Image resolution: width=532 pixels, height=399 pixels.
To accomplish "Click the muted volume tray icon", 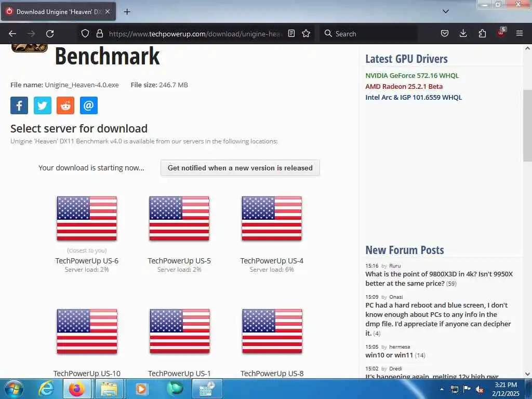I will point(480,389).
